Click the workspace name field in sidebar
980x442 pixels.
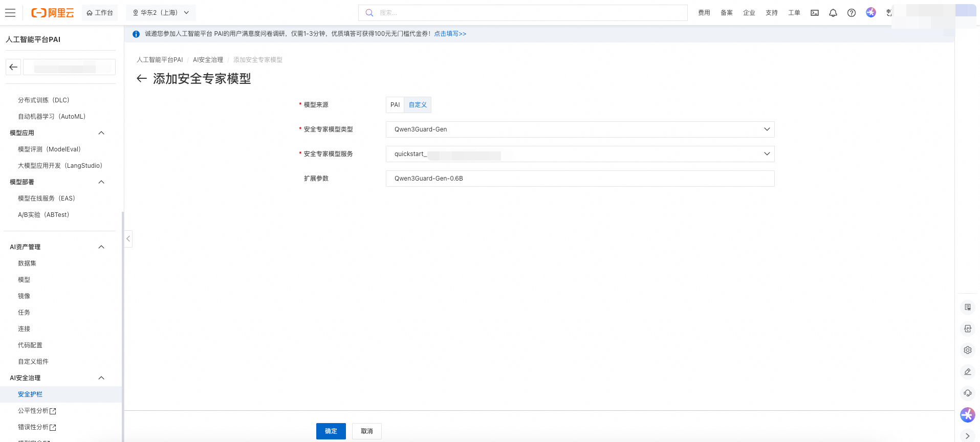pos(70,67)
